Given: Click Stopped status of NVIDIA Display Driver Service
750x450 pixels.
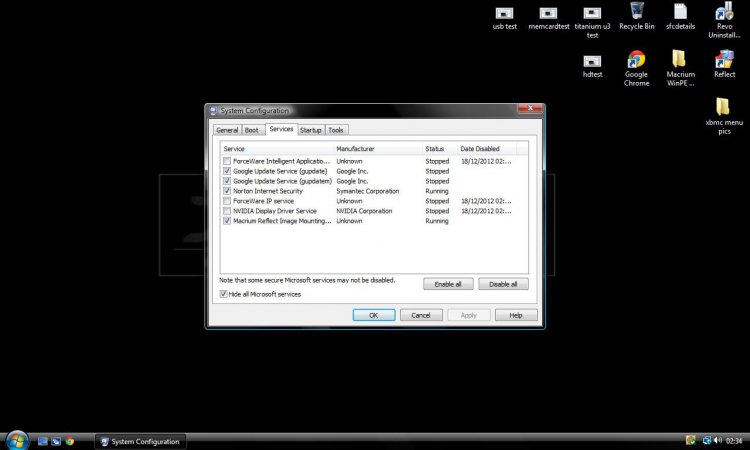Looking at the screenshot, I should click(x=437, y=211).
